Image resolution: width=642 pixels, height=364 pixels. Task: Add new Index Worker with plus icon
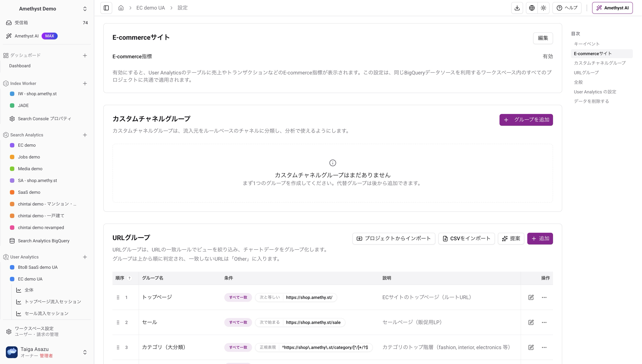point(85,83)
